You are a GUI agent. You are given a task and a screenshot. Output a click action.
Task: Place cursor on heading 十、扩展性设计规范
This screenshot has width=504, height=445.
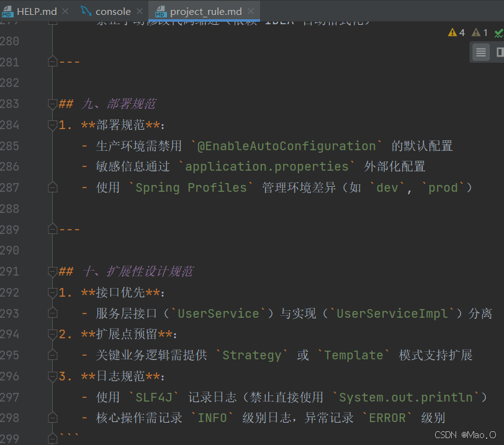137,271
